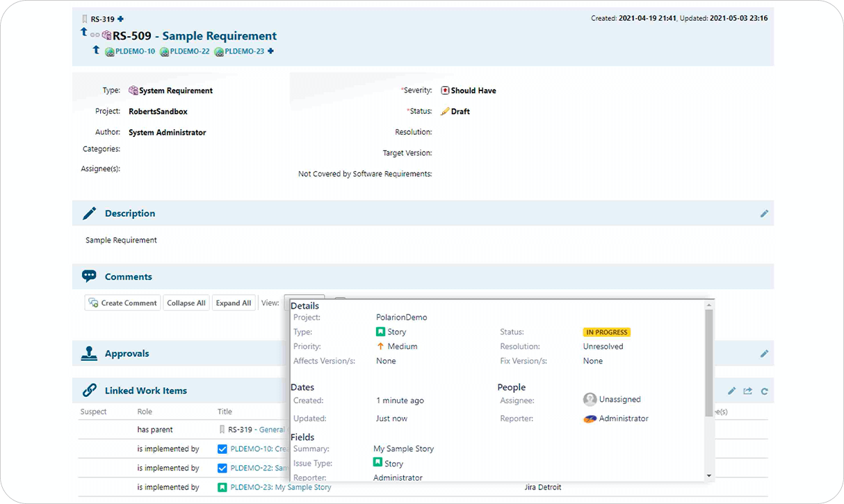Open PLDEMO-23: My Sample Story link
The width and height of the screenshot is (844, 504).
coord(281,487)
